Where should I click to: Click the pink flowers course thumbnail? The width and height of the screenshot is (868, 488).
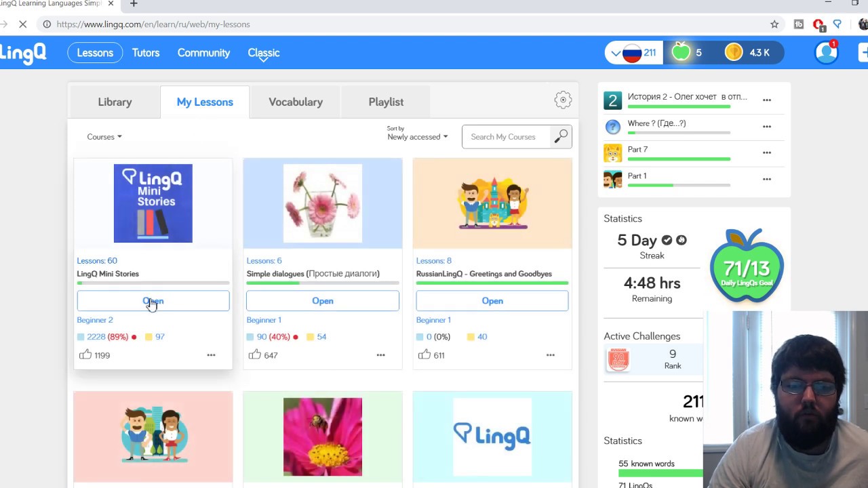[323, 203]
